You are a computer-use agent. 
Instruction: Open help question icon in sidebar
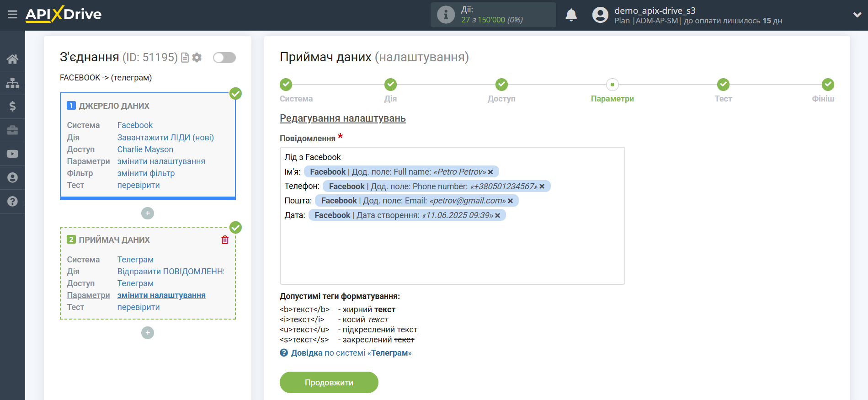(x=12, y=201)
